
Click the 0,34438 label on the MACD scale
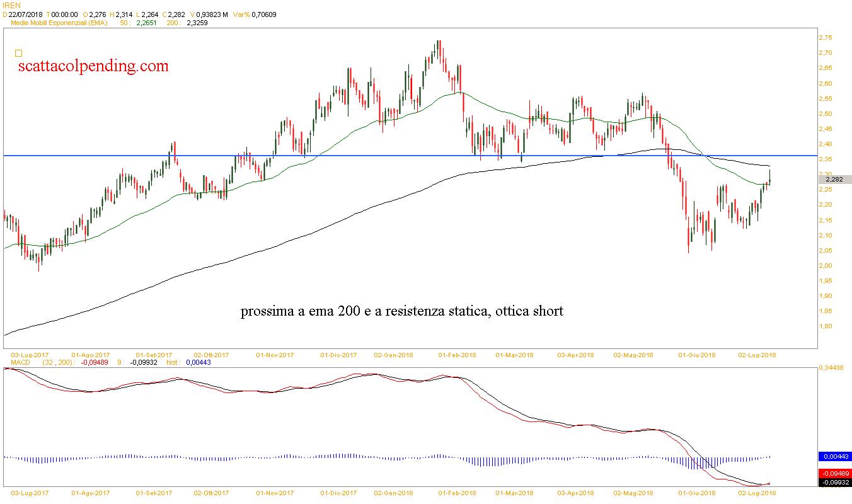pos(831,367)
